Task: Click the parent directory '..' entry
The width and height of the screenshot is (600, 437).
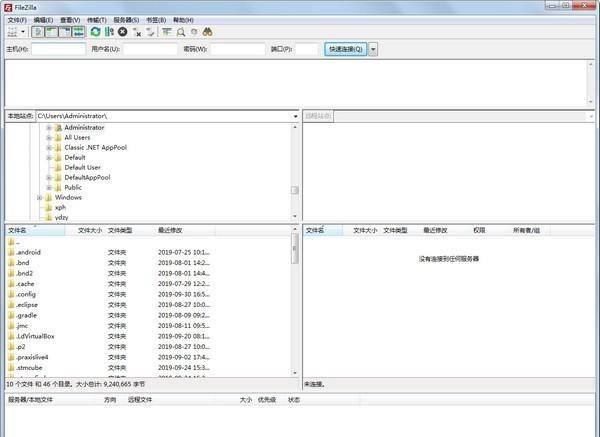Action: [x=14, y=242]
